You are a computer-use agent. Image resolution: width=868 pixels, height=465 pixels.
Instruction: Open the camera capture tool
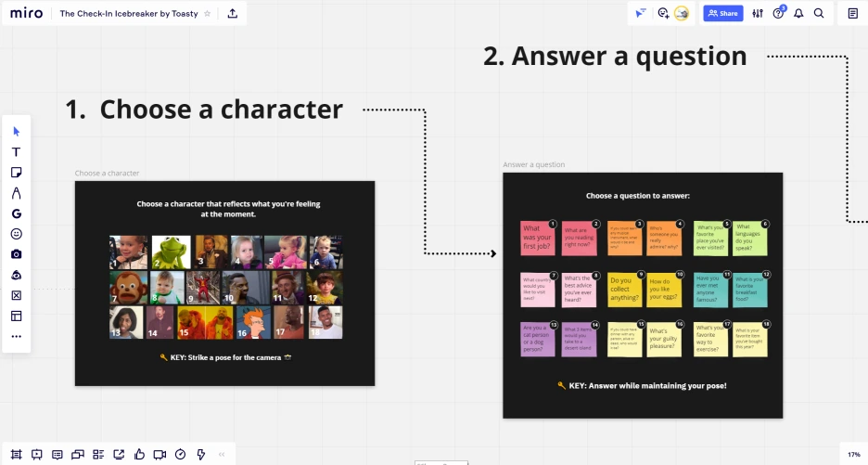coord(16,253)
